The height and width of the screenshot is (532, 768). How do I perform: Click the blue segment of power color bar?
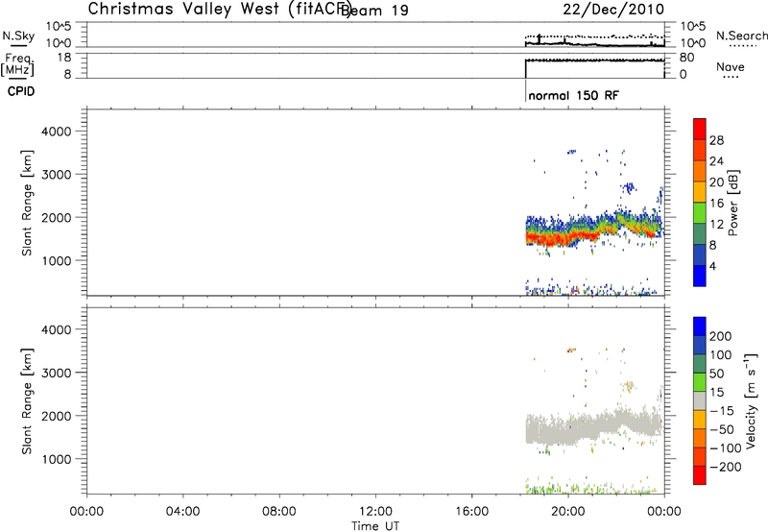point(700,276)
